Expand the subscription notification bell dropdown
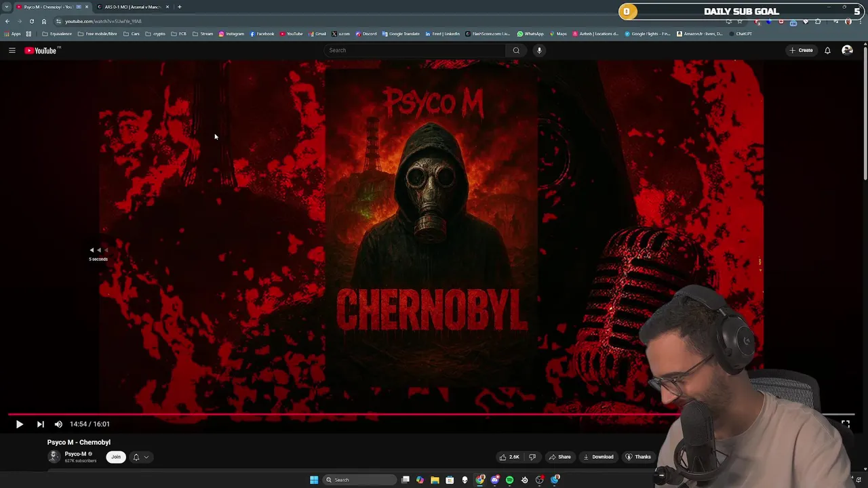Image resolution: width=868 pixels, height=488 pixels. click(x=140, y=457)
